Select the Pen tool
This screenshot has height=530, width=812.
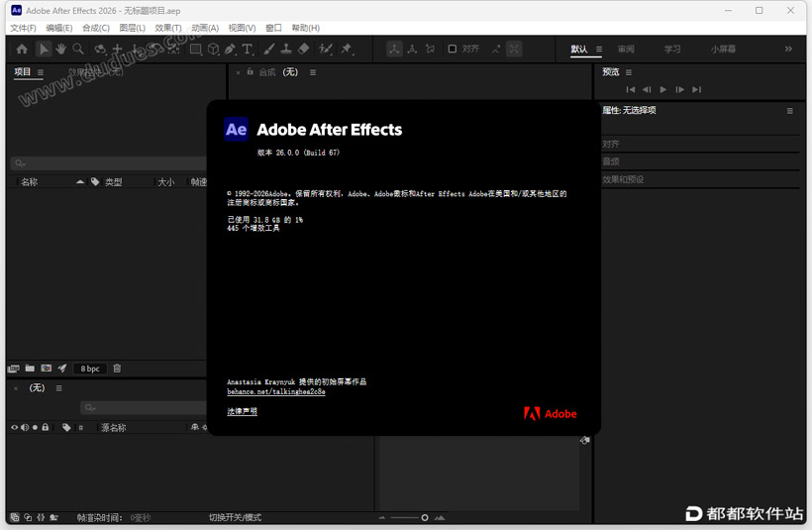click(x=230, y=50)
